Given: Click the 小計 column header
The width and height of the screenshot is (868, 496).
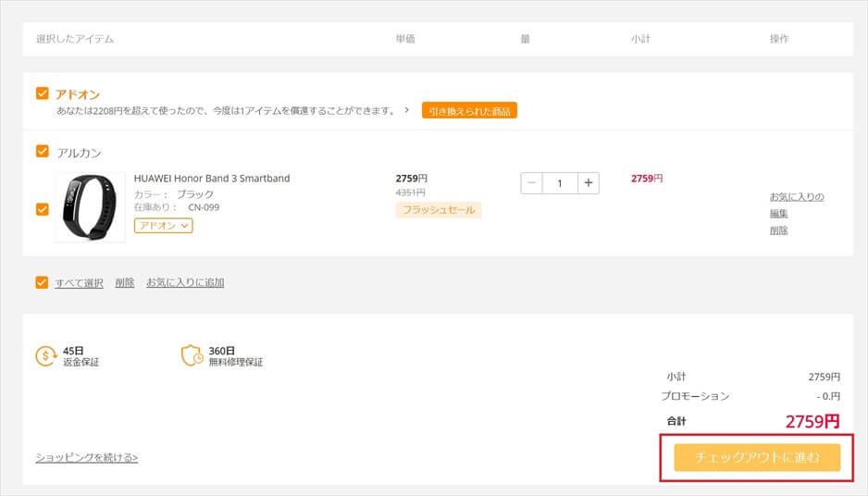Looking at the screenshot, I should click(x=640, y=39).
